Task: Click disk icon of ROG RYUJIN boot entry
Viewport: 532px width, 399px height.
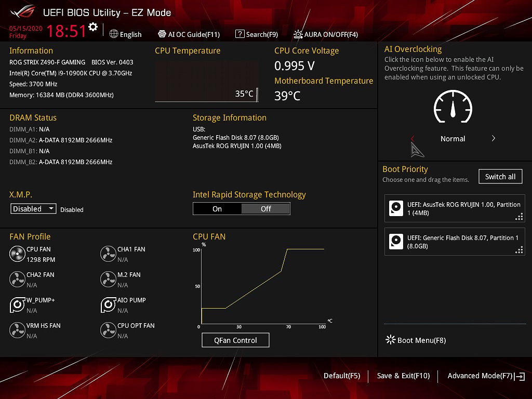Action: click(x=396, y=208)
